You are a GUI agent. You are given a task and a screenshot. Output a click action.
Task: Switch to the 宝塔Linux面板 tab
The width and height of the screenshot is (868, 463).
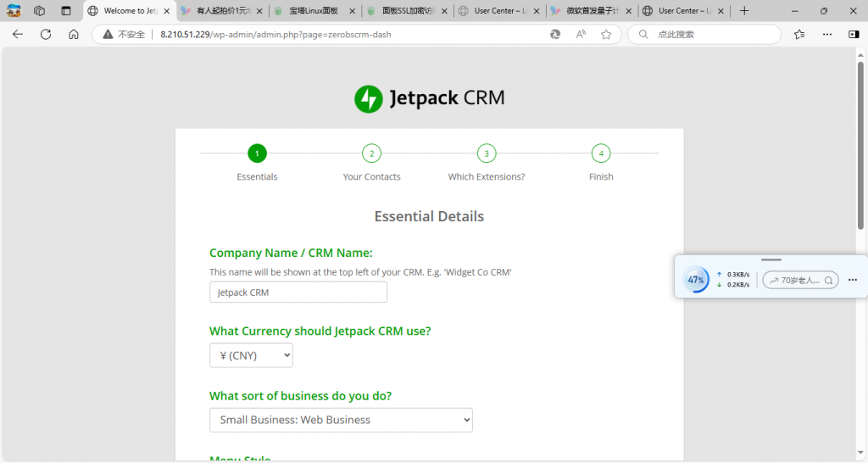click(x=314, y=10)
